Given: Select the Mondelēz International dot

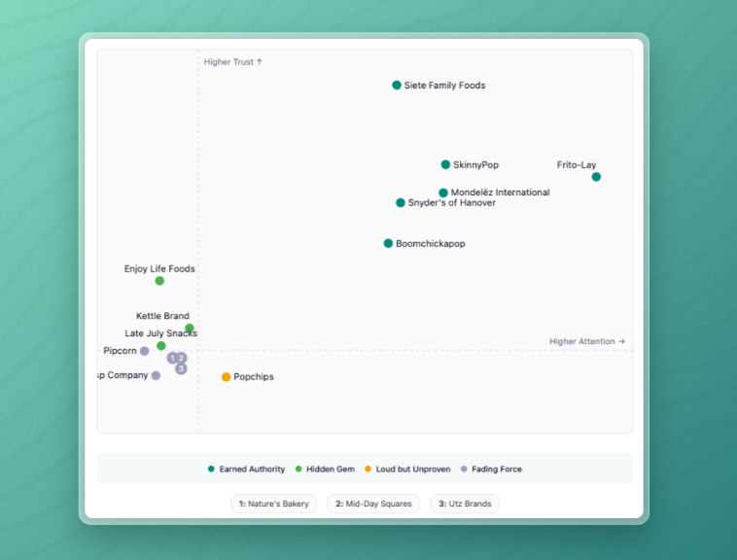Looking at the screenshot, I should coord(442,192).
